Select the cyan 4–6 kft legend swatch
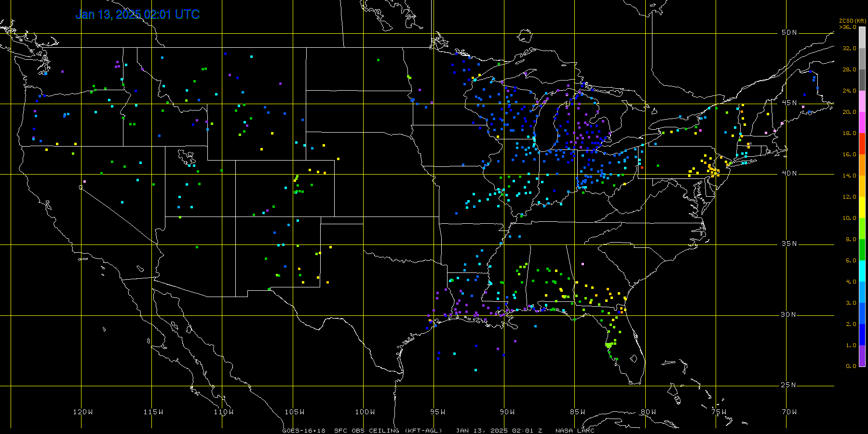 coord(862,271)
